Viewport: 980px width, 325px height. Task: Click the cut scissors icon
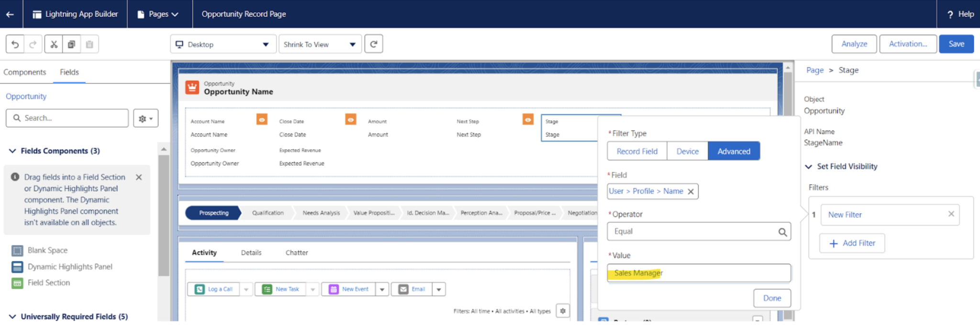point(54,44)
